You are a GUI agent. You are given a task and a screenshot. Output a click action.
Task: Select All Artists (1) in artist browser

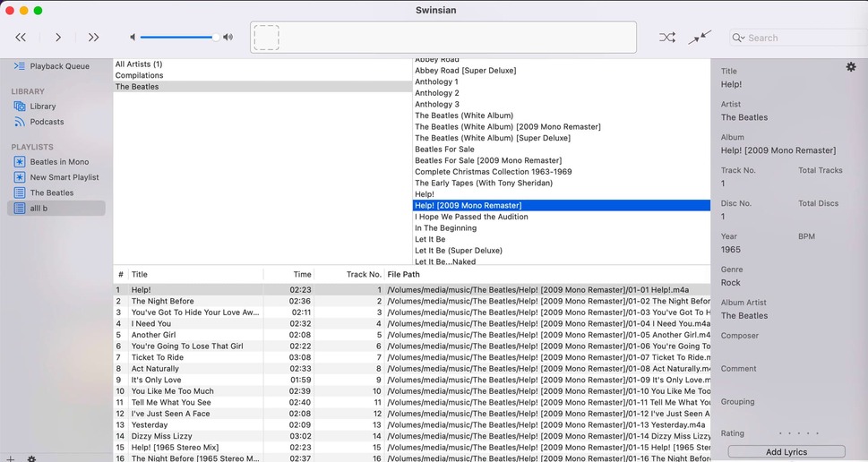click(262, 64)
